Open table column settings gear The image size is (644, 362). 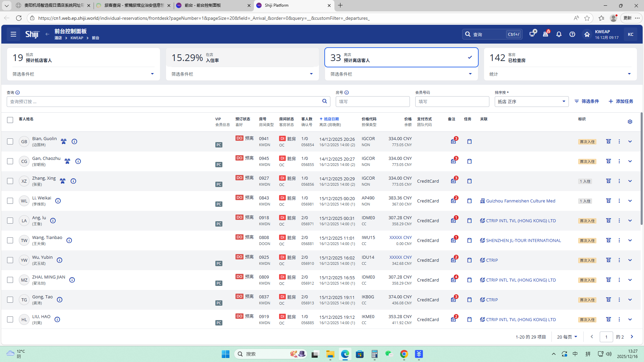coord(630,122)
